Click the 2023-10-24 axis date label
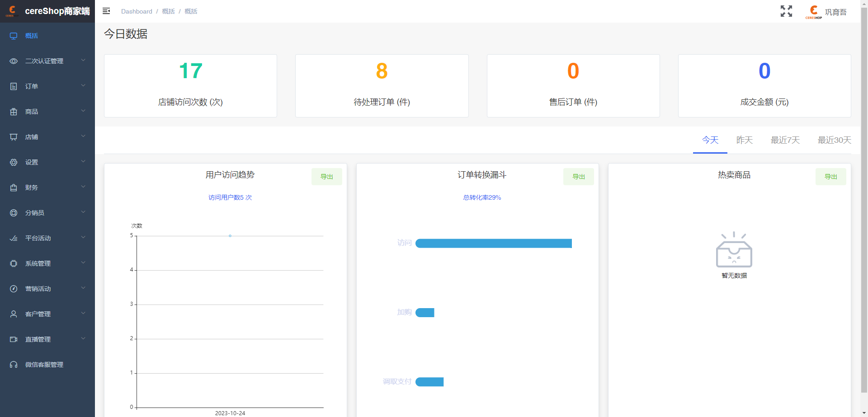 pyautogui.click(x=230, y=413)
